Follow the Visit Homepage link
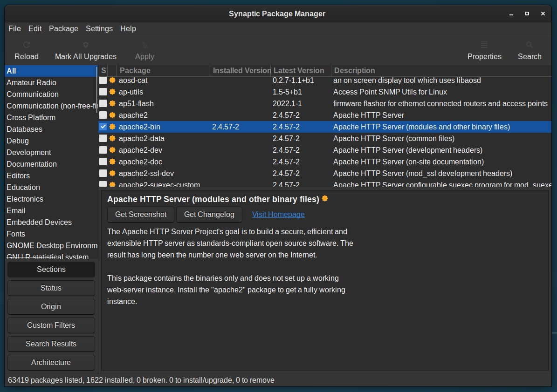 tap(278, 214)
